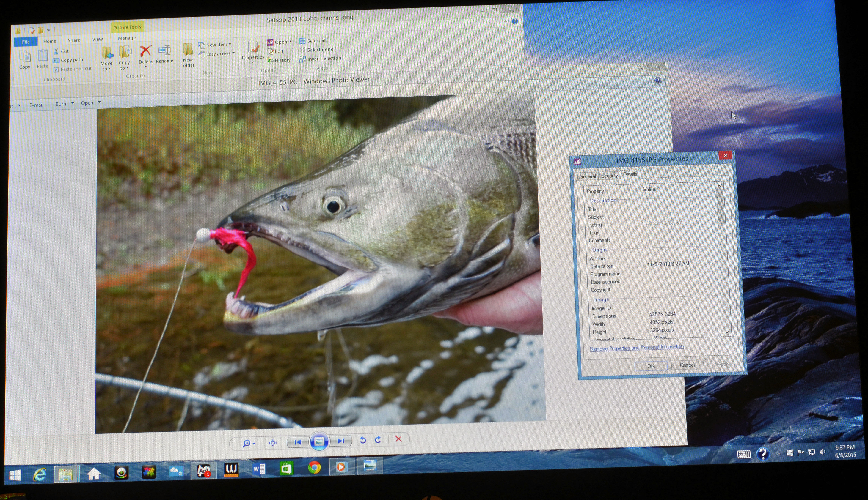Screen dimensions: 868x500
Task: Open Internet Explorer from the taskbar
Action: (40, 475)
